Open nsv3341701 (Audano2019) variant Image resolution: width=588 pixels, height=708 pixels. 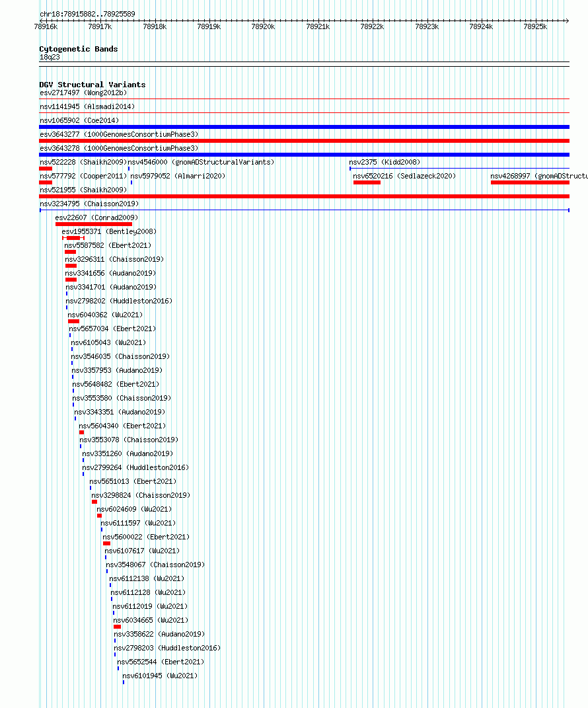tap(111, 287)
